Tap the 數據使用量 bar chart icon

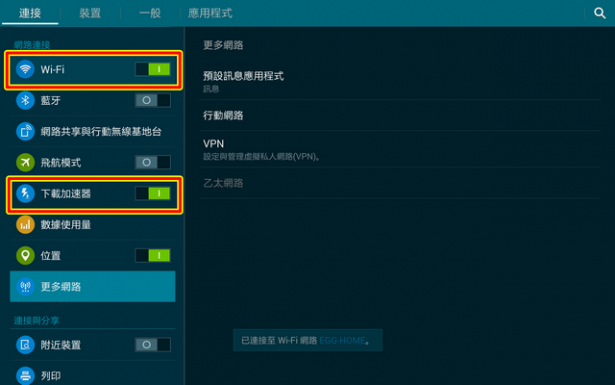(25, 225)
